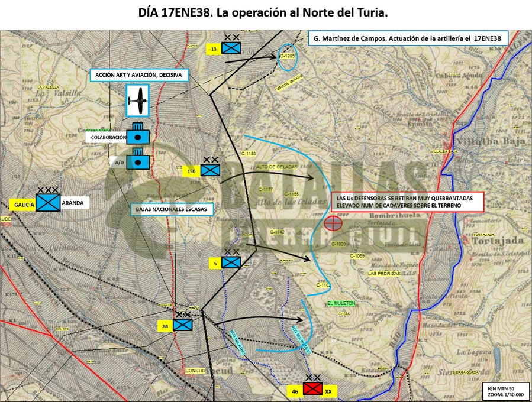Select the yellow 46 number tag
Viewport: 532px width, 402px height.
coord(295,391)
